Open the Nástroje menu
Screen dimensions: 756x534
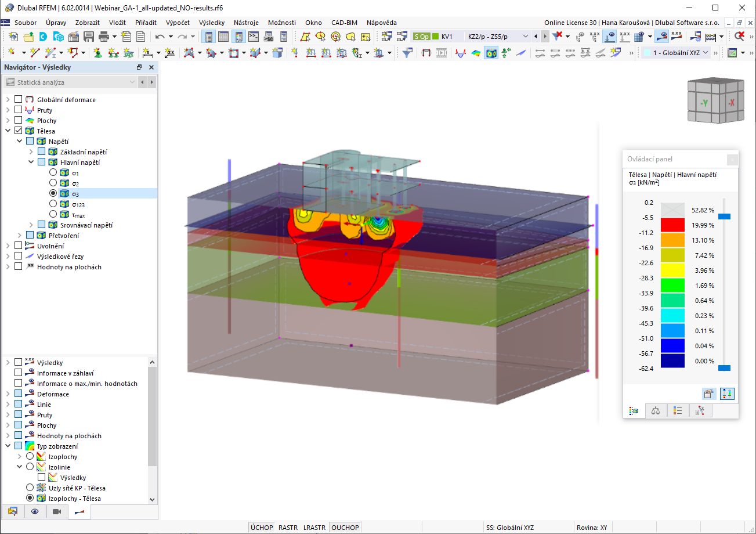point(246,23)
